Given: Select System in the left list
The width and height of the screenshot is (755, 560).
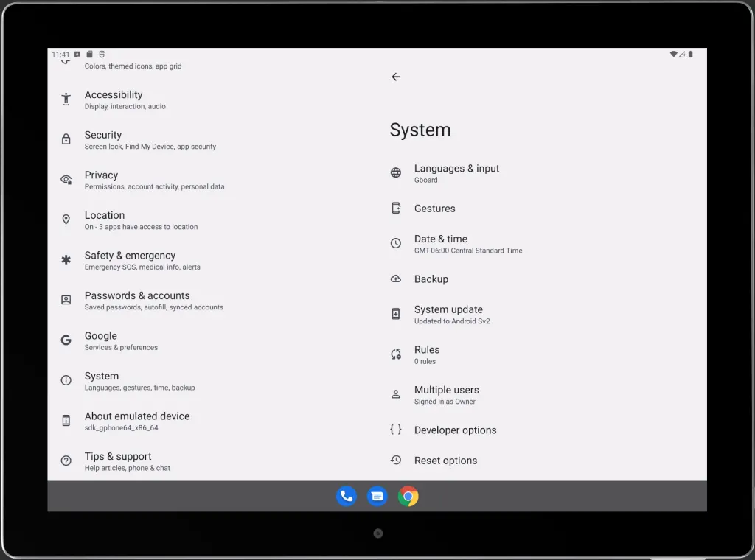Looking at the screenshot, I should coord(212,381).
